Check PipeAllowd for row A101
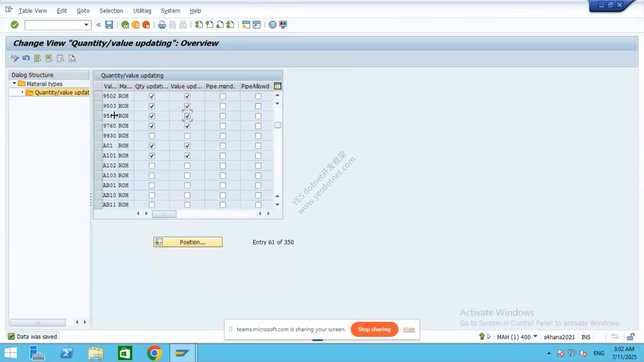The image size is (644, 362). point(258,156)
